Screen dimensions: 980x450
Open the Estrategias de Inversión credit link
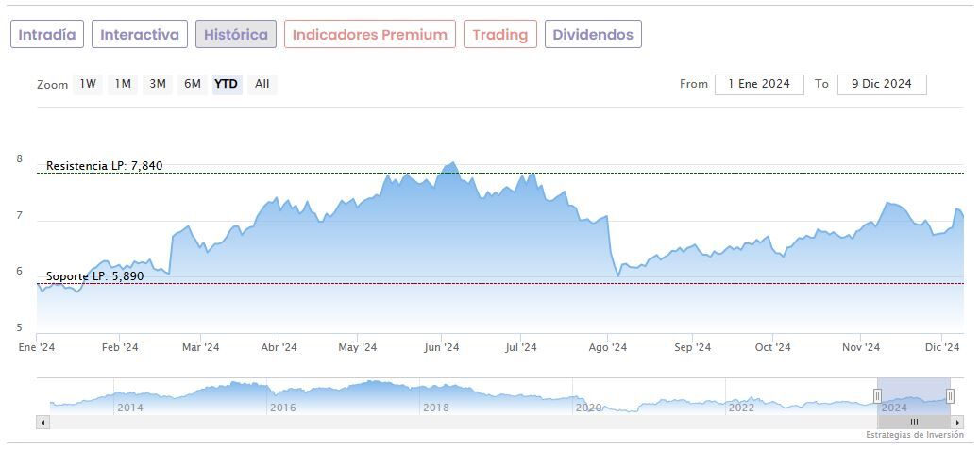coord(914,435)
